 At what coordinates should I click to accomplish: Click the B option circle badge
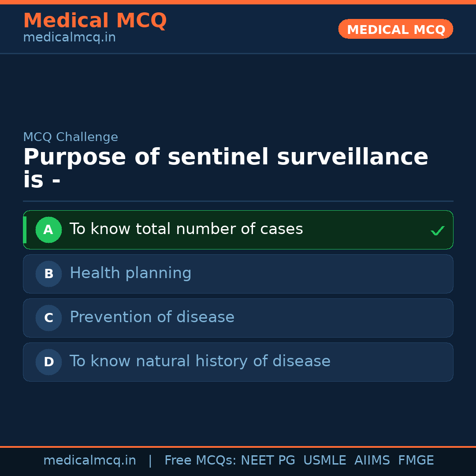coord(48,274)
